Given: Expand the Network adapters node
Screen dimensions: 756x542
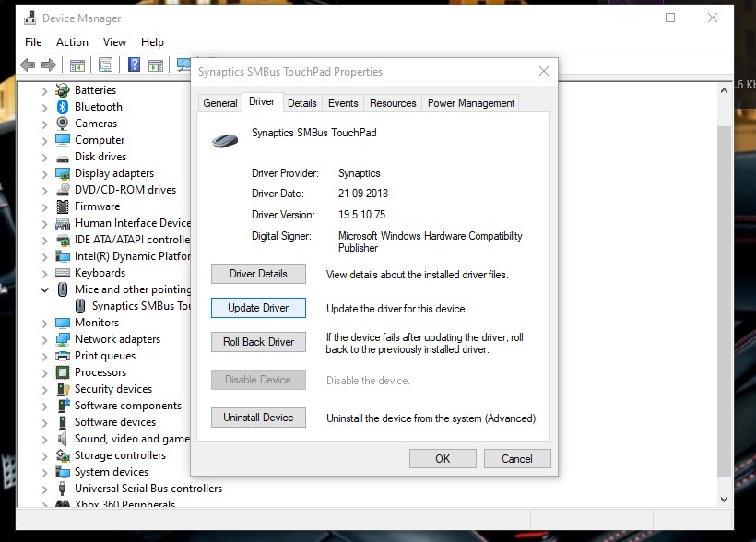Looking at the screenshot, I should point(44,340).
